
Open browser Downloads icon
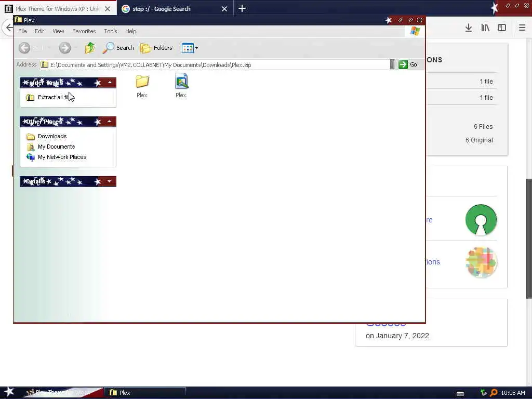(469, 28)
